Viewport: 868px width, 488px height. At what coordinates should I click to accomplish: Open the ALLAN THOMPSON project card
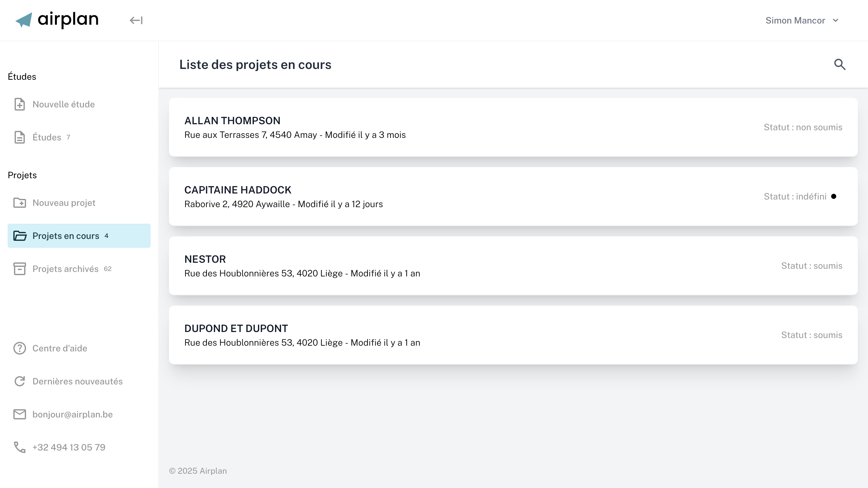[513, 127]
